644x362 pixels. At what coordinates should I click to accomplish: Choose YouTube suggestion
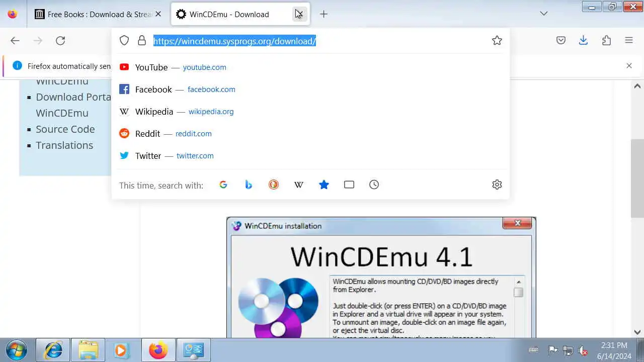click(311, 67)
